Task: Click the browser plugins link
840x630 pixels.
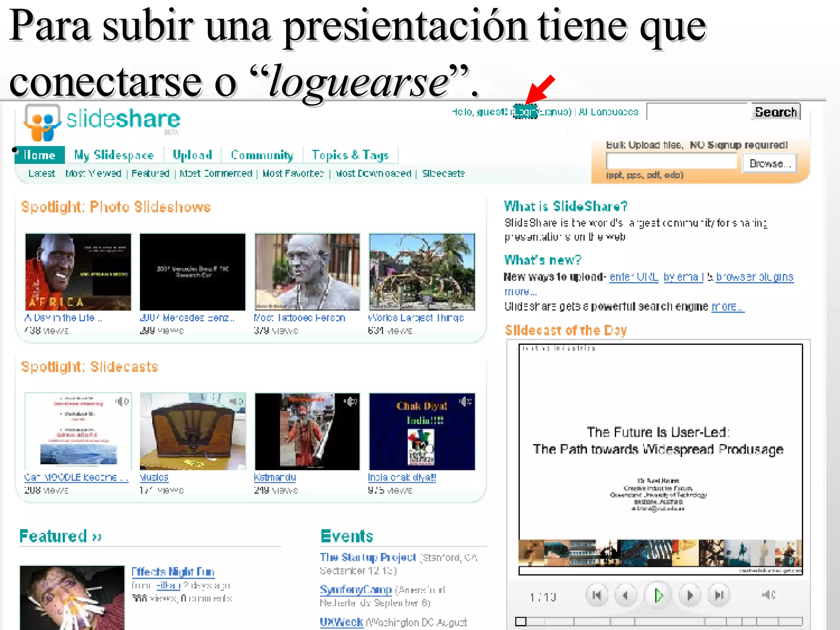Action: point(755,277)
